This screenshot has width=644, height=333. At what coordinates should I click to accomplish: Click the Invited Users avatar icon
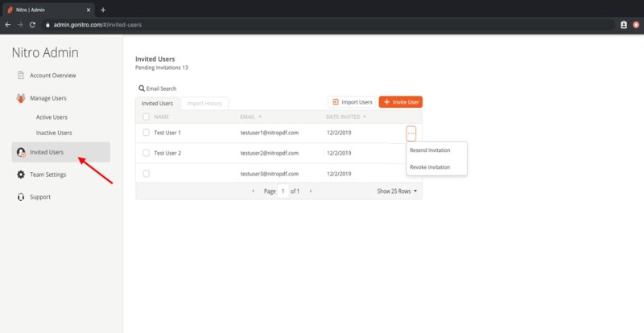(x=21, y=152)
